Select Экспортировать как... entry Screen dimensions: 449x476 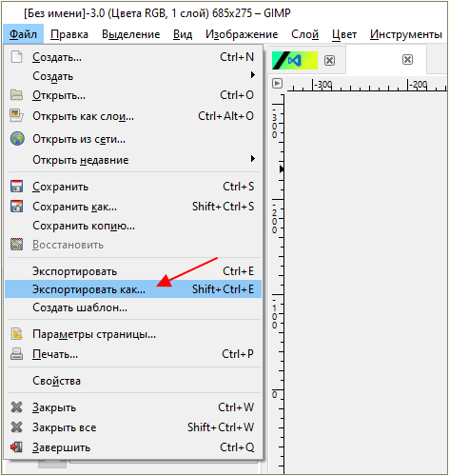(x=133, y=289)
